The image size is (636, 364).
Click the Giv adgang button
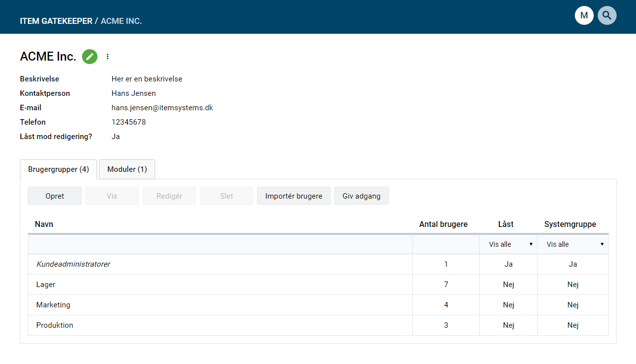point(361,196)
